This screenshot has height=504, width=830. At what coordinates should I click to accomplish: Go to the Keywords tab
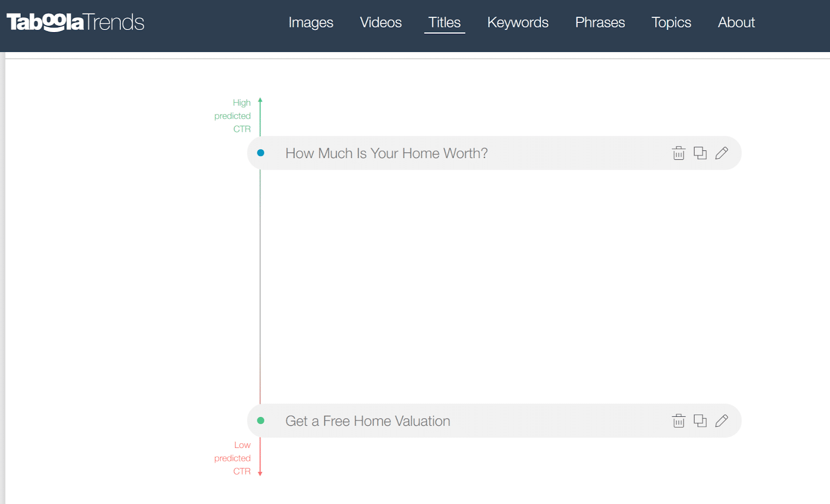(518, 22)
